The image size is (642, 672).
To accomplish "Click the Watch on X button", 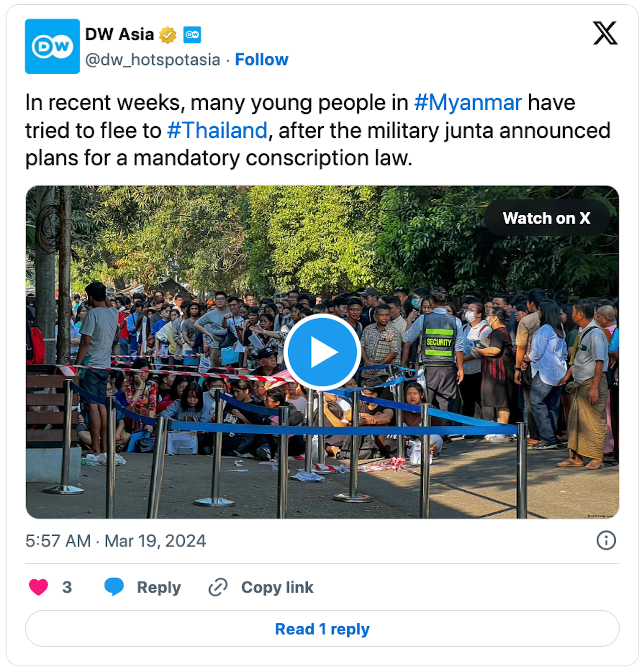I will (x=546, y=218).
